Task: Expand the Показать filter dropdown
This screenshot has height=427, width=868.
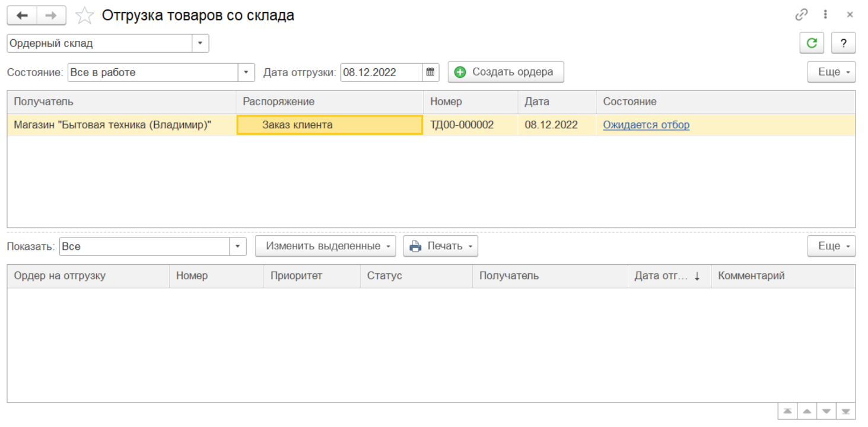Action: tap(238, 246)
